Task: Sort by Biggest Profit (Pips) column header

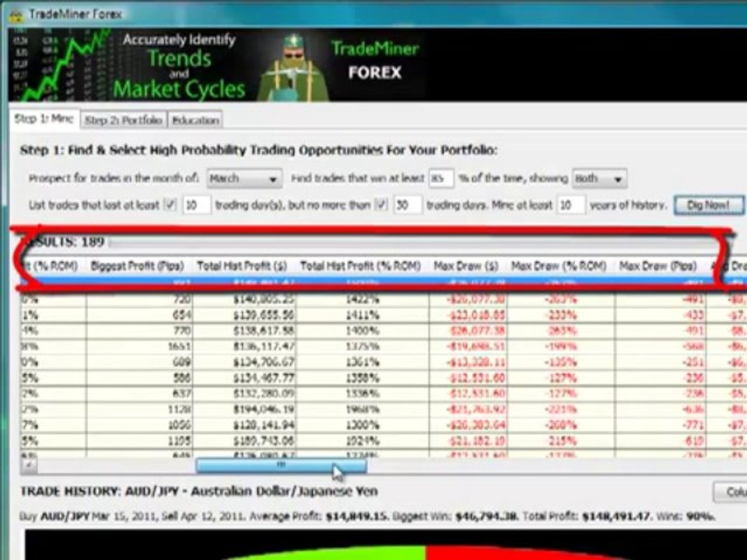Action: [137, 266]
